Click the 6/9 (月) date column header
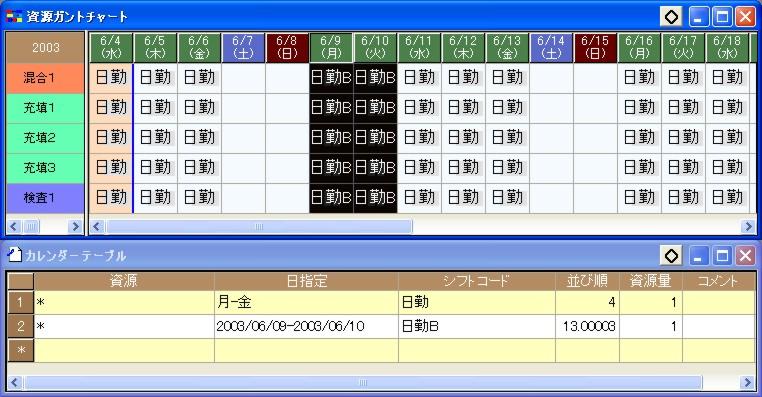Viewport: 762px width, 397px height. tap(331, 48)
